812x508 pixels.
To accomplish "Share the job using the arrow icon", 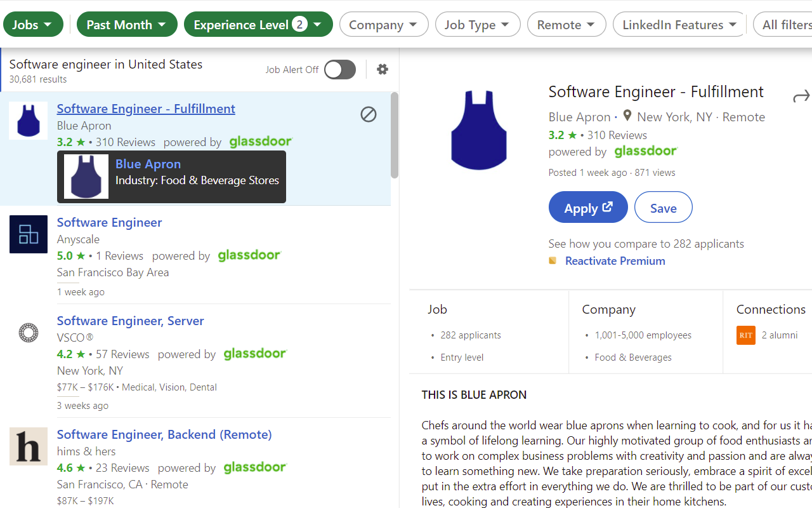I will click(x=801, y=96).
